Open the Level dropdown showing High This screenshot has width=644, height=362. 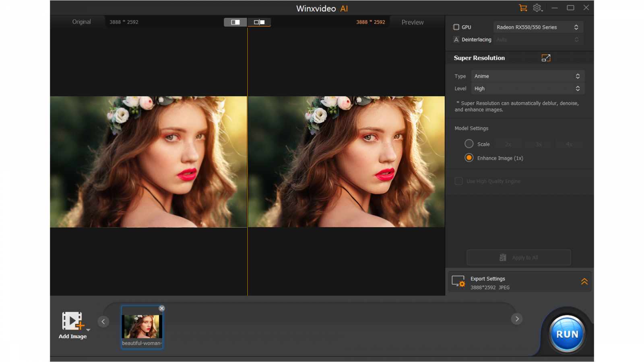pos(527,88)
